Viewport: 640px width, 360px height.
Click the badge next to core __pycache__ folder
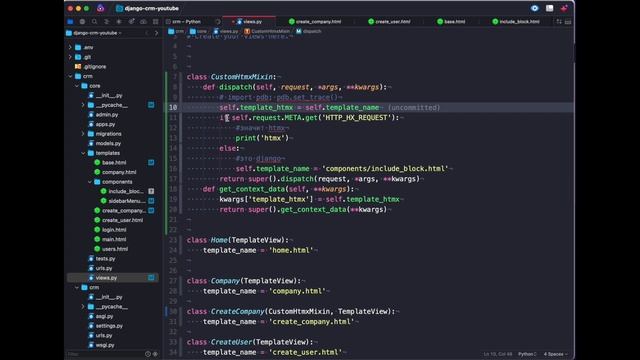(x=151, y=105)
